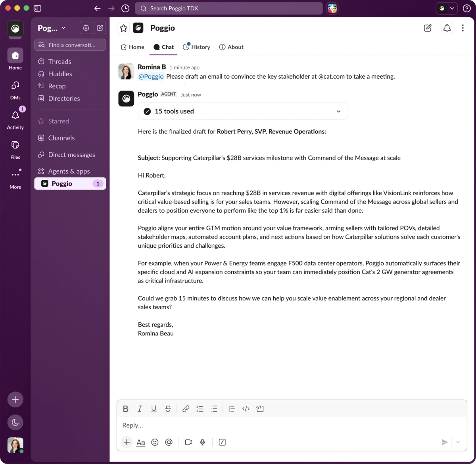
Task: Toggle underline formatting
Action: [154, 409]
